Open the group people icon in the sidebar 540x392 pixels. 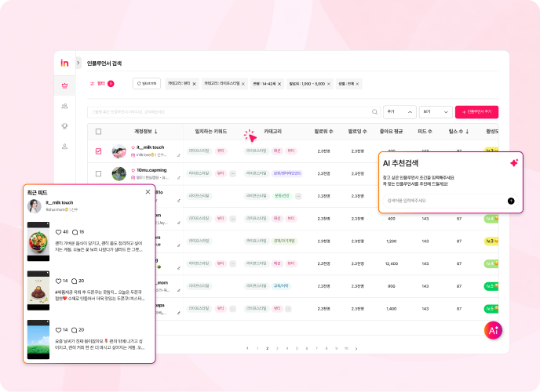click(x=64, y=106)
